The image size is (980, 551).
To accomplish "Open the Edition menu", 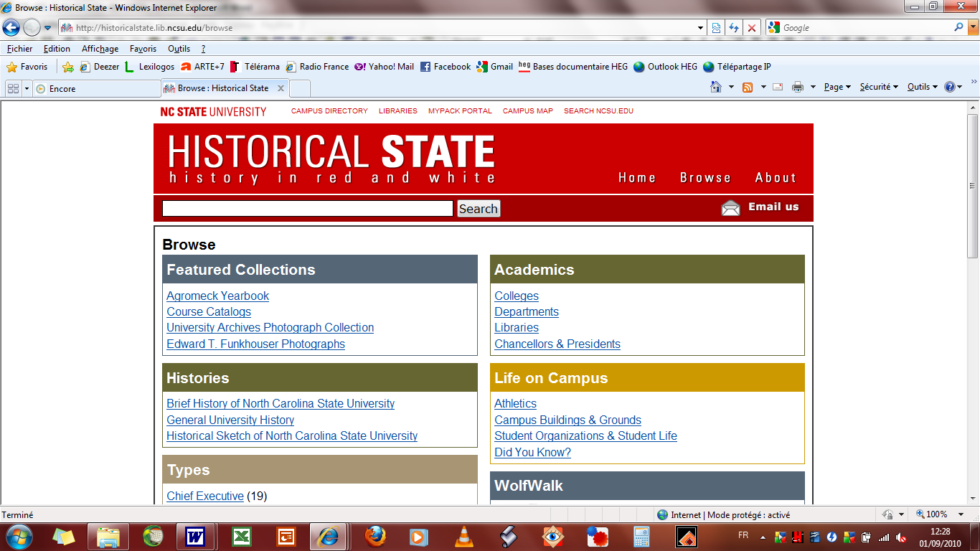I will tap(57, 49).
